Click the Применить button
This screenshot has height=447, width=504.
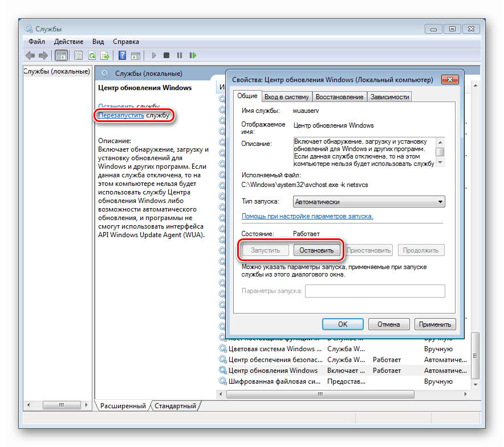point(435,324)
